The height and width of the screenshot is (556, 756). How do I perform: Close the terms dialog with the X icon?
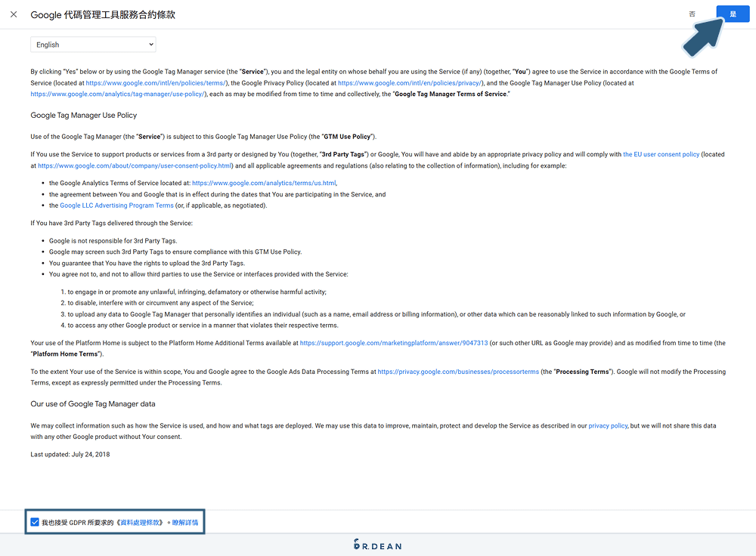pos(13,13)
